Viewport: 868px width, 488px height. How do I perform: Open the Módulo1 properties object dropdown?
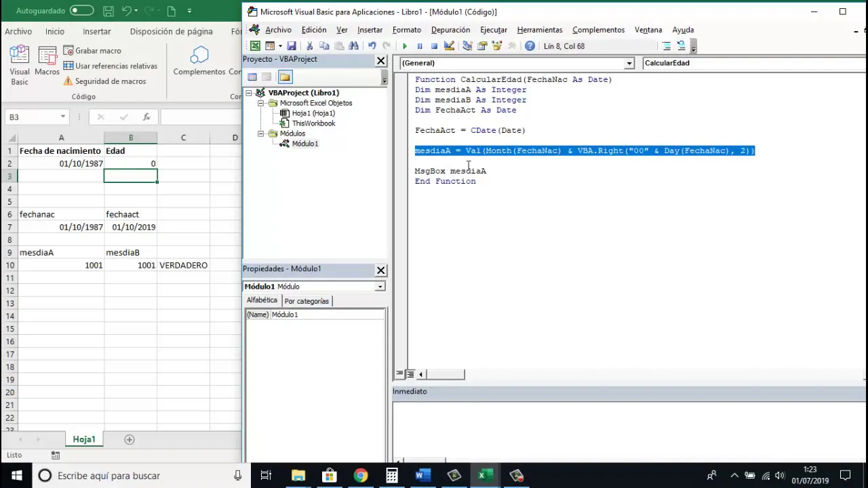click(x=380, y=287)
